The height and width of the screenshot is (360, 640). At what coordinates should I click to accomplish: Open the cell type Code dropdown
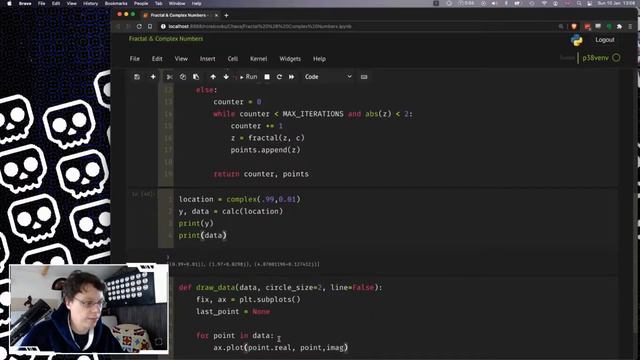[x=328, y=77]
